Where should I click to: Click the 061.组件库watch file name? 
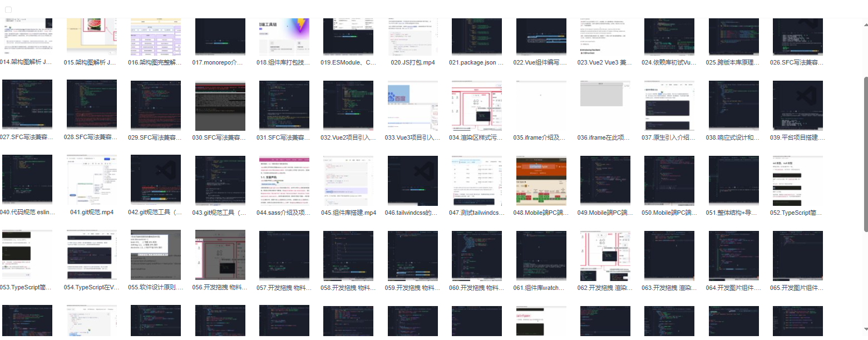coord(541,288)
